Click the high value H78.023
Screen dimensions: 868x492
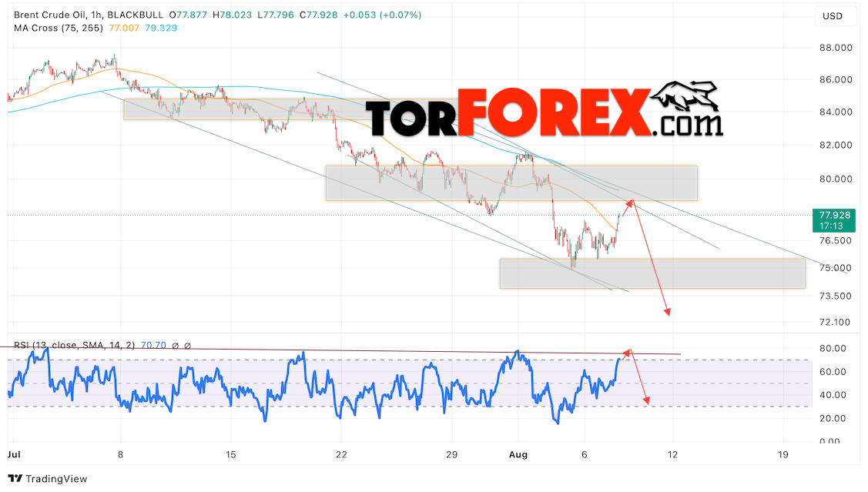232,15
